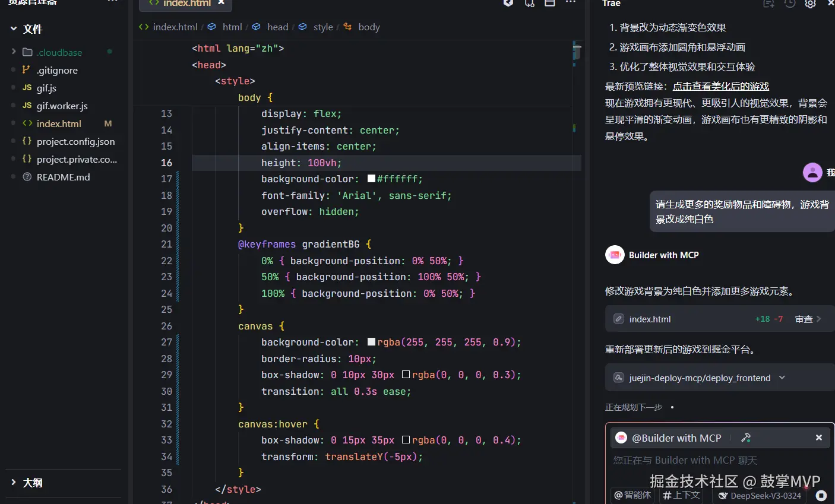
Task: Collapse the 文件 section in explorer
Action: tap(14, 28)
